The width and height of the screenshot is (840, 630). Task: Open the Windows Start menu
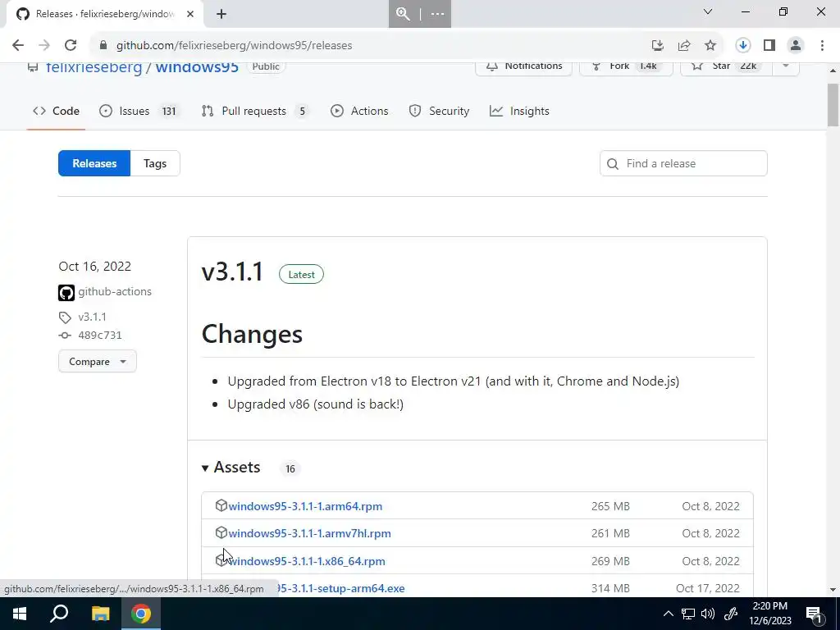(20, 614)
